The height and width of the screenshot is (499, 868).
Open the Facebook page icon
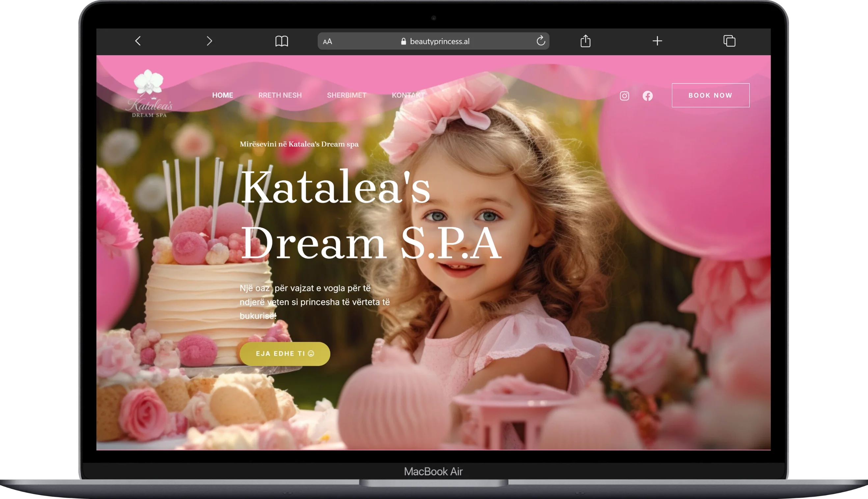[x=647, y=96]
